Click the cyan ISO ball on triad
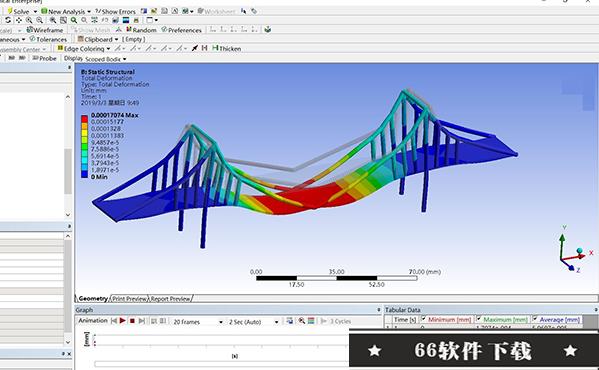This screenshot has height=370, width=599. (x=580, y=251)
